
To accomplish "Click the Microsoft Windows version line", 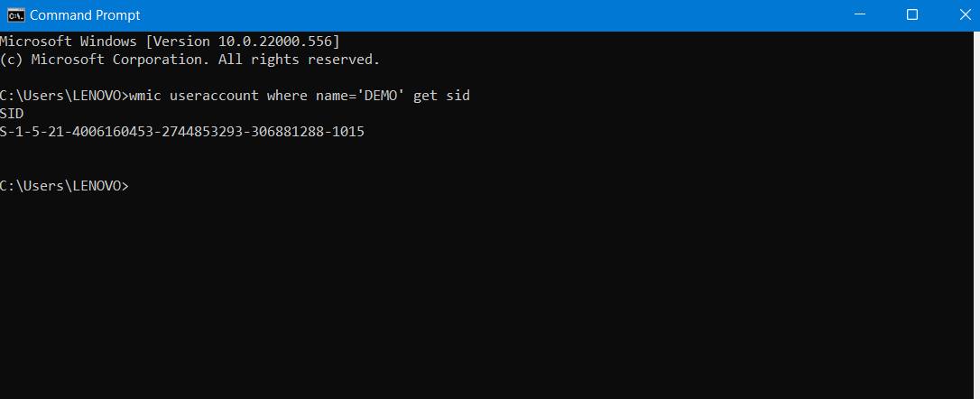I will point(170,42).
